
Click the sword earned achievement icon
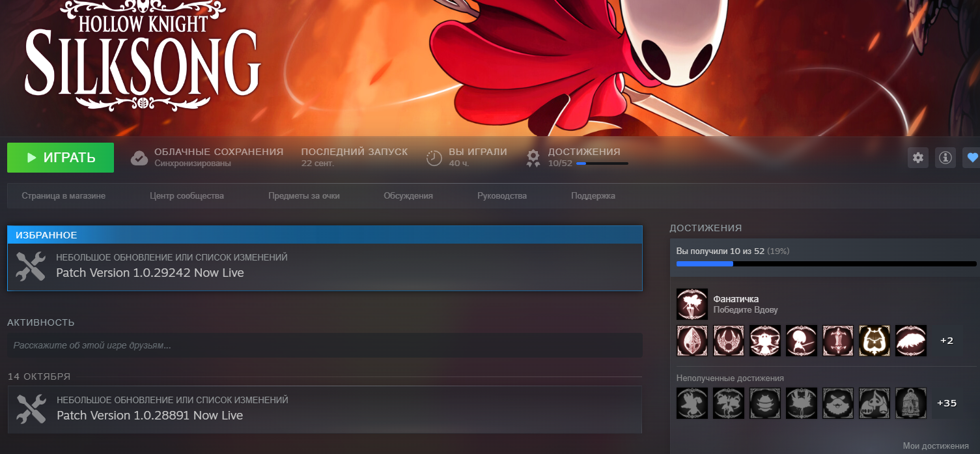pyautogui.click(x=838, y=341)
